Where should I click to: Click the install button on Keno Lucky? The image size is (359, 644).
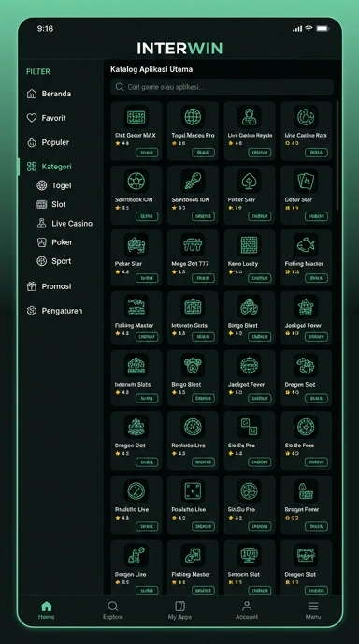(259, 278)
